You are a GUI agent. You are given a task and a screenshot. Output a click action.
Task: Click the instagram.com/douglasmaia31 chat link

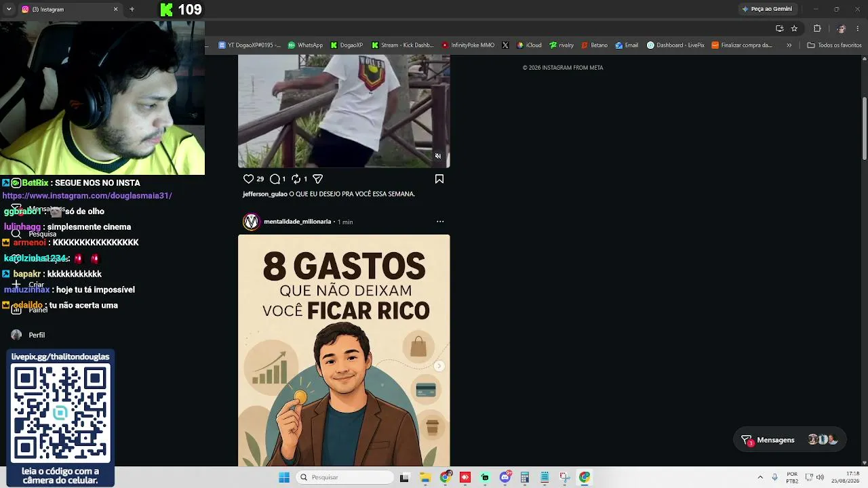[87, 196]
